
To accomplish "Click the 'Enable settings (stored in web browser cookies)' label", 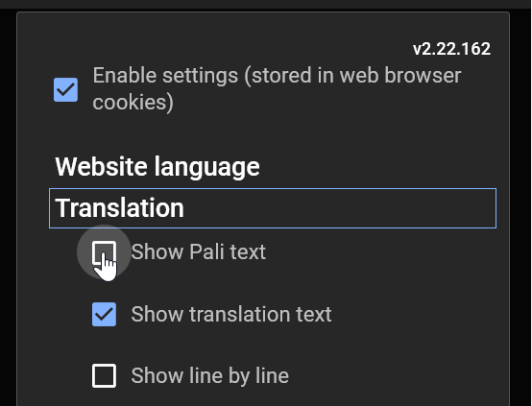I will [277, 89].
